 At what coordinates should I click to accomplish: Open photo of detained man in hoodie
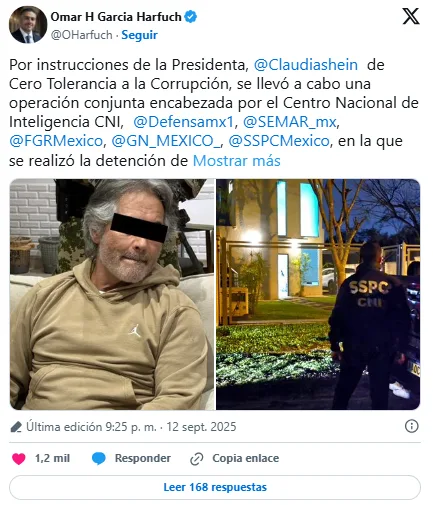pyautogui.click(x=112, y=294)
